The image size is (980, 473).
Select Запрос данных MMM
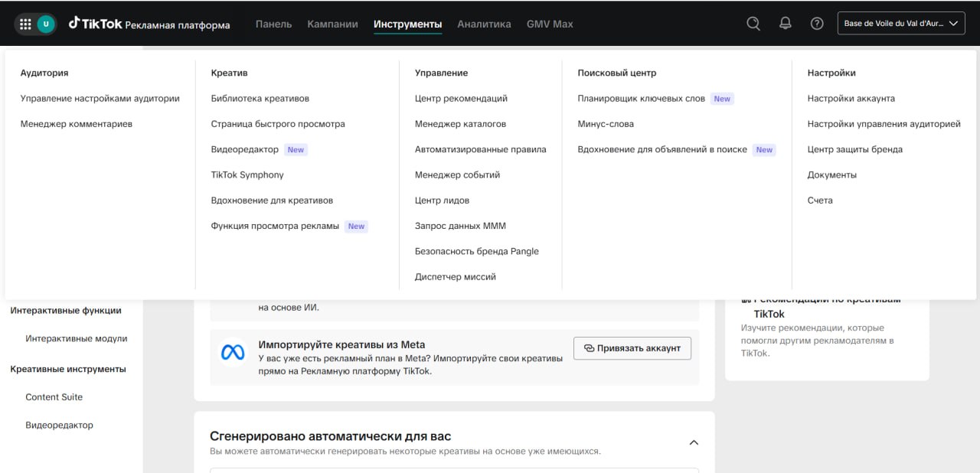click(460, 226)
